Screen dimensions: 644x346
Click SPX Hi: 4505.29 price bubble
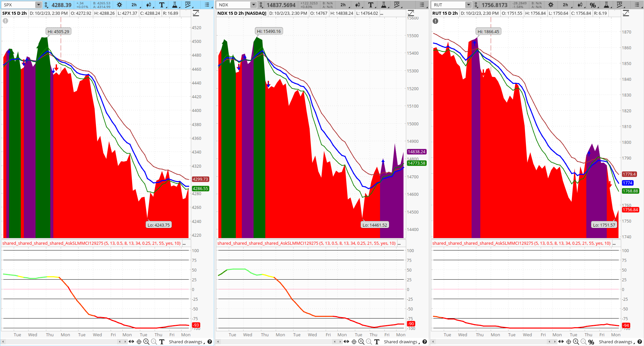(58, 32)
